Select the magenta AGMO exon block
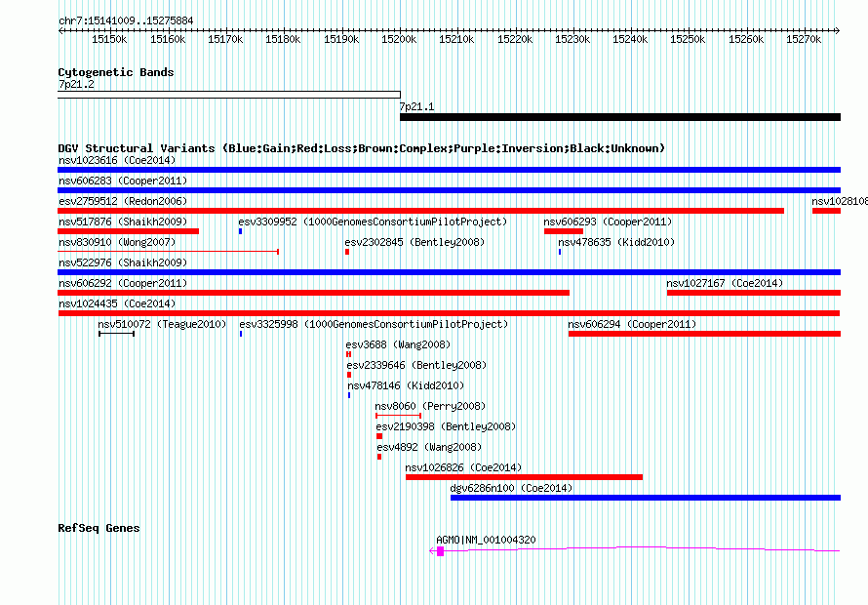 click(440, 550)
